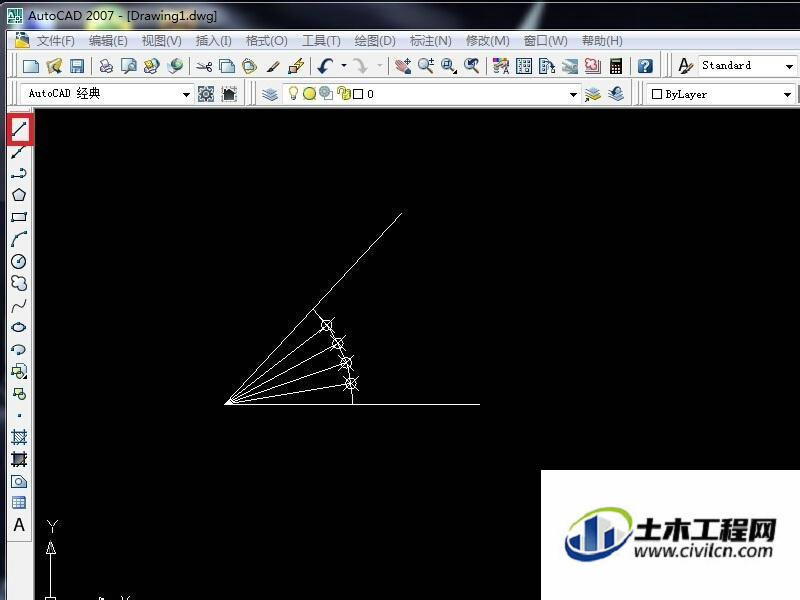This screenshot has width=800, height=600.
Task: Select the Polygon tool
Action: pos(19,195)
